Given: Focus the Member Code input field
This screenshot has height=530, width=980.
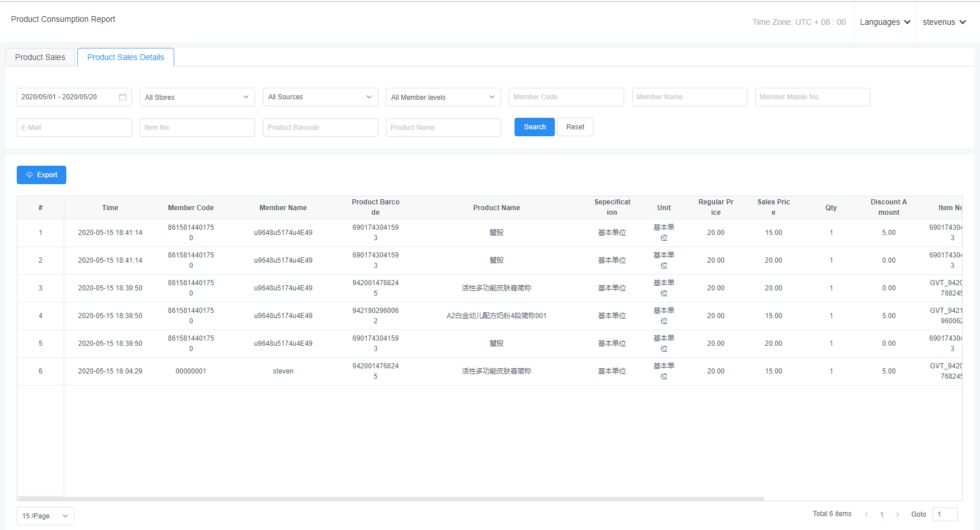Looking at the screenshot, I should tap(566, 97).
